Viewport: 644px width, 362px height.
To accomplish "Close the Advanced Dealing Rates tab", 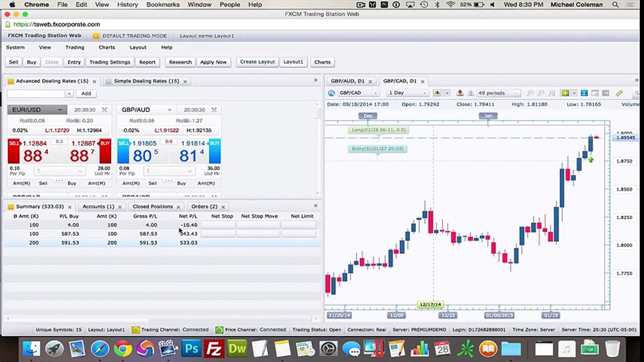I will [94, 81].
